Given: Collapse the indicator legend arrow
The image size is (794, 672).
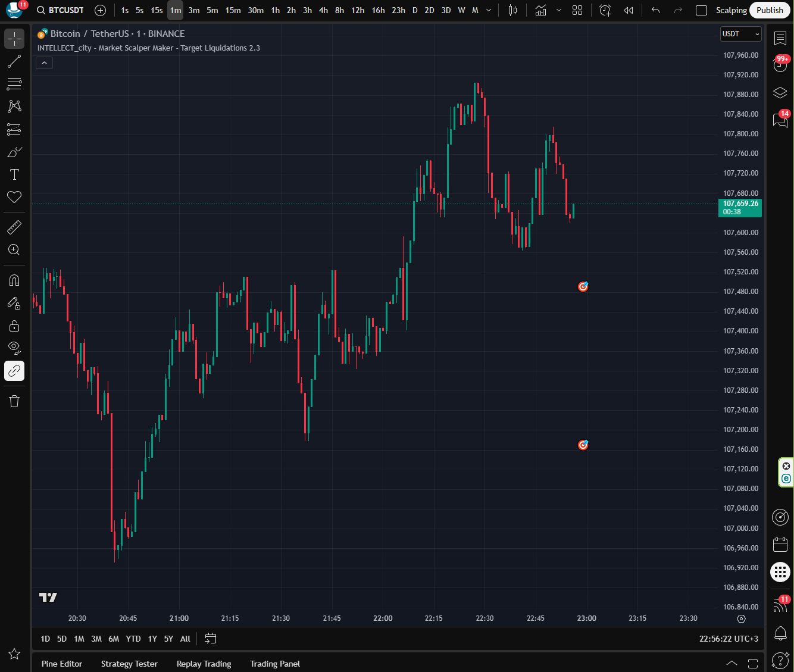Looking at the screenshot, I should coord(44,62).
